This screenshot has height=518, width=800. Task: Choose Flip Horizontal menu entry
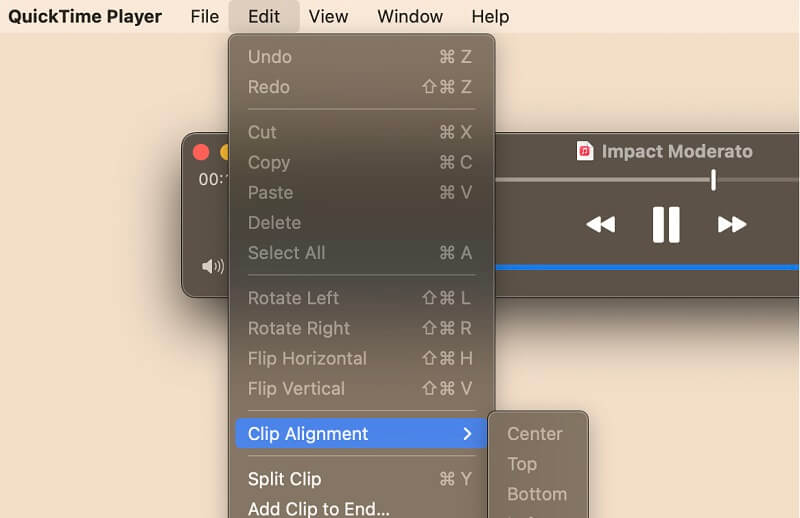[x=360, y=358]
